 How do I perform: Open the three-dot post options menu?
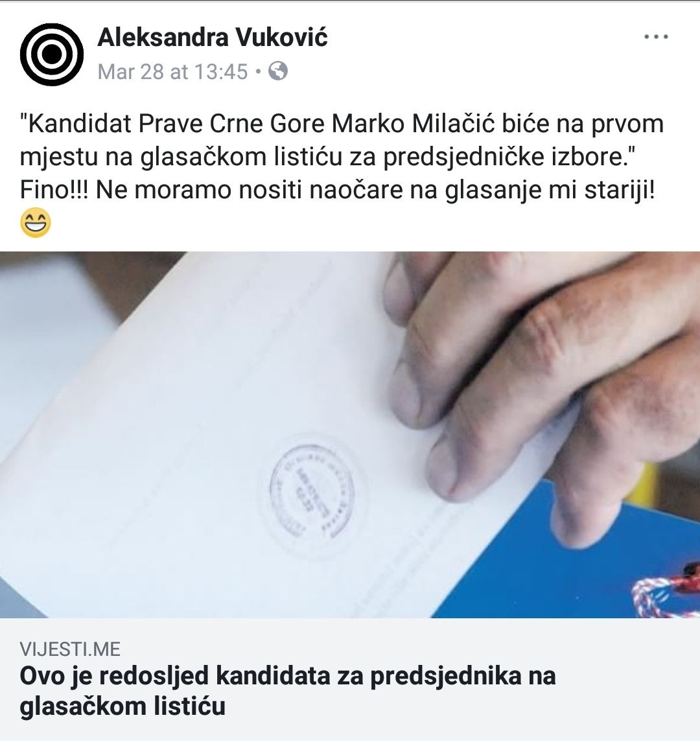tap(656, 36)
